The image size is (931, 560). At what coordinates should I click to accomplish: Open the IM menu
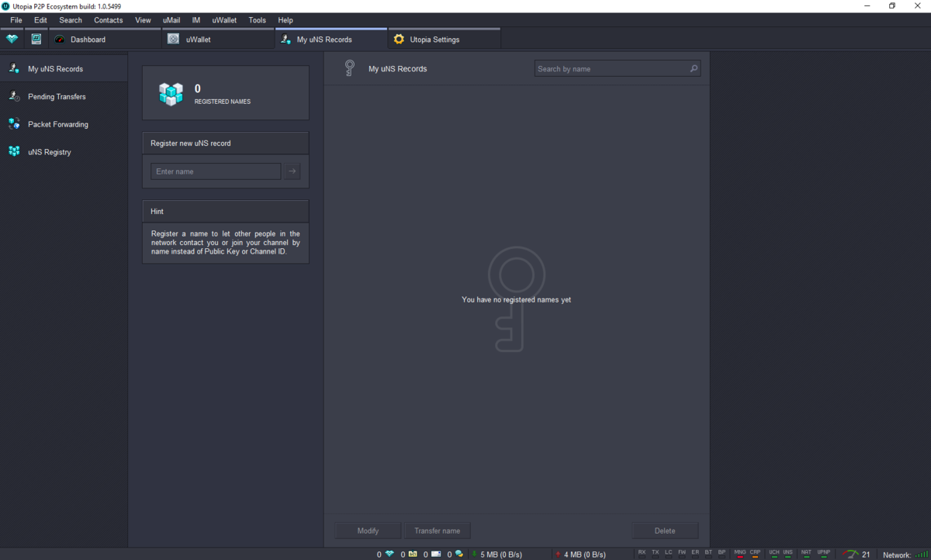click(x=196, y=20)
